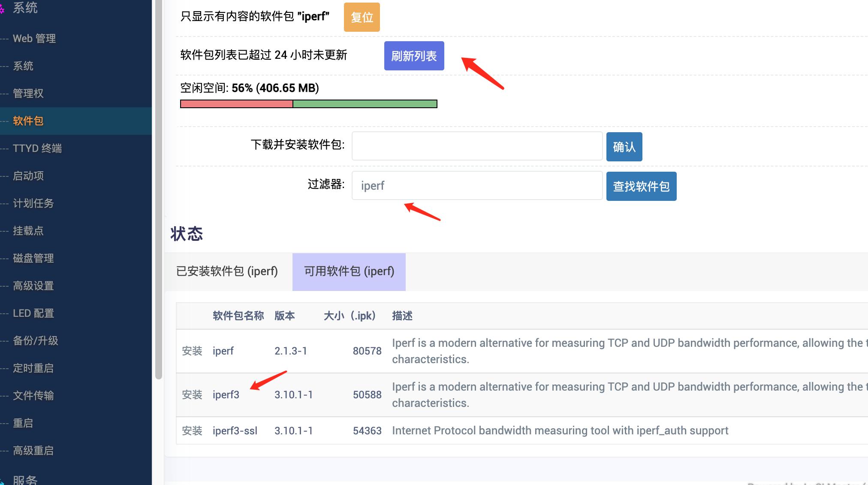Install the iperf3-ssl package
Image resolution: width=868 pixels, height=485 pixels.
[192, 430]
